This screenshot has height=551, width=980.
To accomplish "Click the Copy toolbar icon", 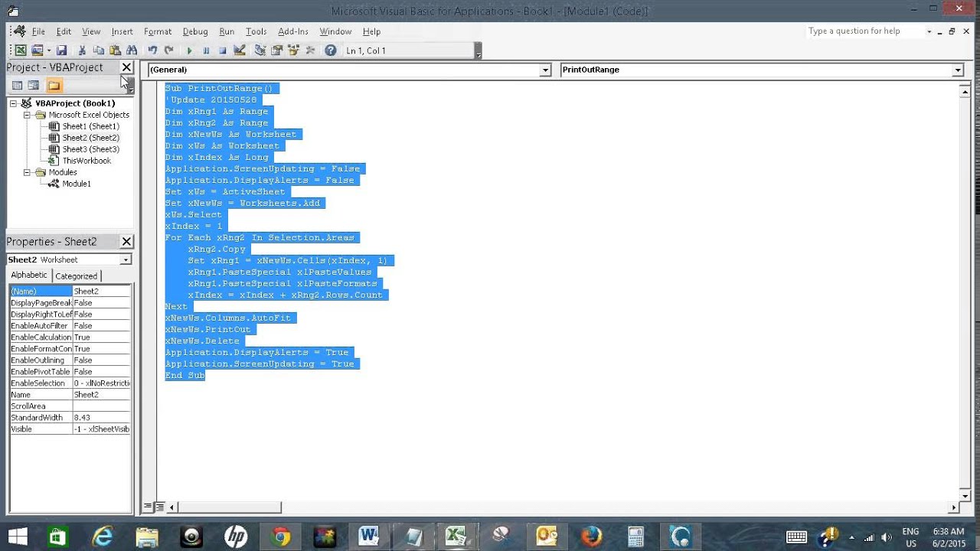I will coord(98,51).
